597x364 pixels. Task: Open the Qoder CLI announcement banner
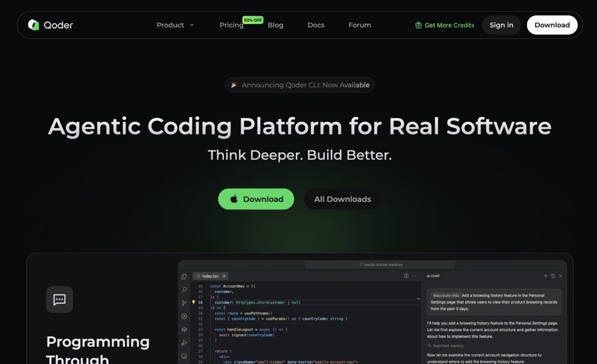pyautogui.click(x=300, y=85)
